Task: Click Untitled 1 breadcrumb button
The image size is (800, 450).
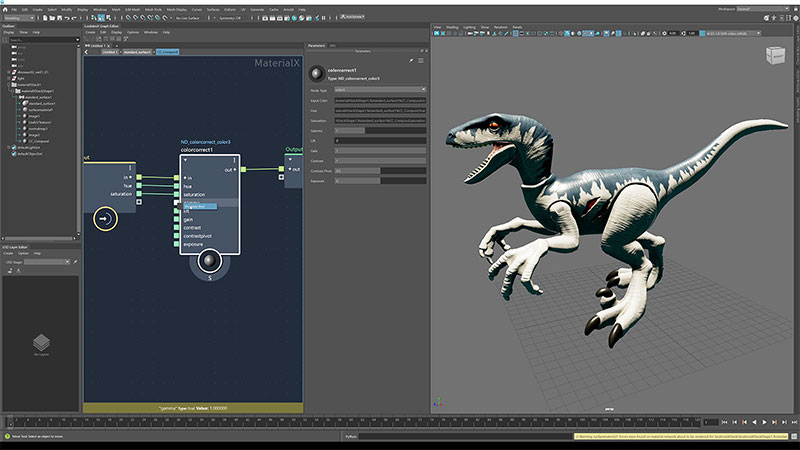Action: click(x=110, y=52)
